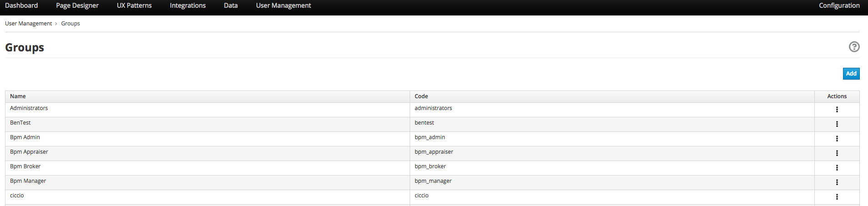This screenshot has width=868, height=206.
Task: Click the bpm_manager code cell
Action: (612, 182)
